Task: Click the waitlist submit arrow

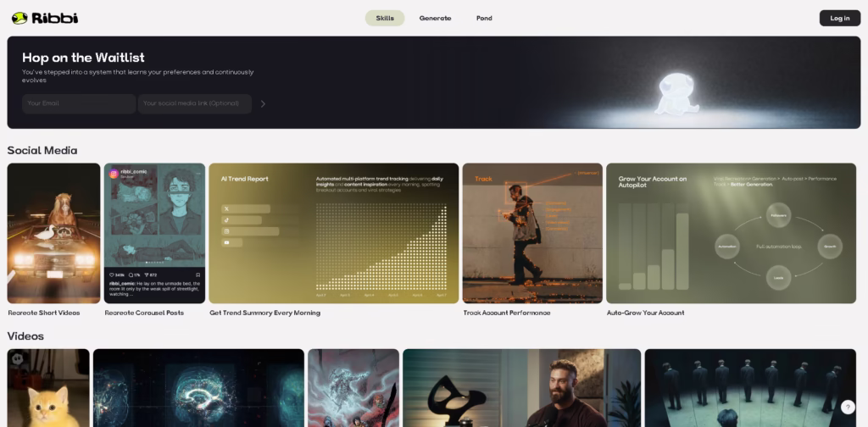Action: 263,104
